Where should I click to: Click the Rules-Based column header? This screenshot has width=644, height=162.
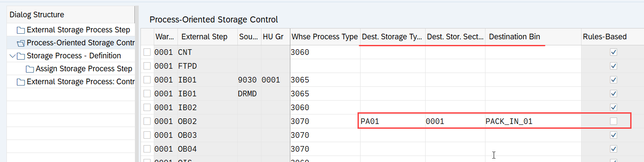click(x=613, y=37)
